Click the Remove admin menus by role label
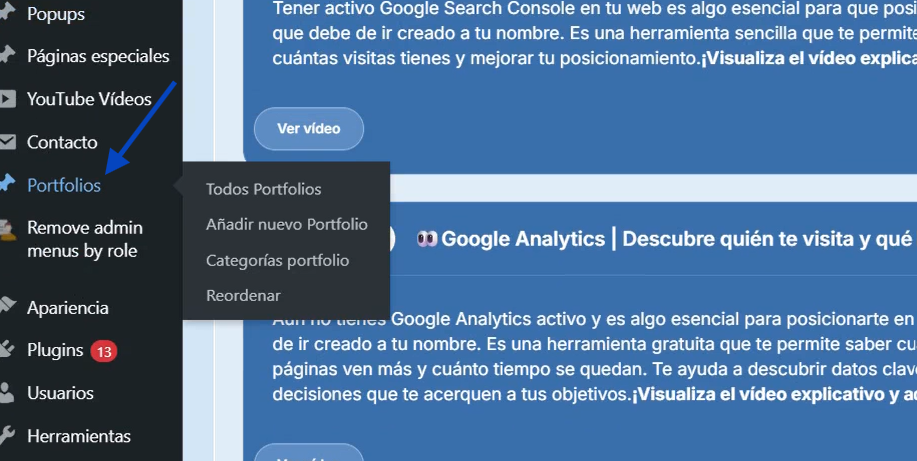This screenshot has height=461, width=917. (x=84, y=239)
